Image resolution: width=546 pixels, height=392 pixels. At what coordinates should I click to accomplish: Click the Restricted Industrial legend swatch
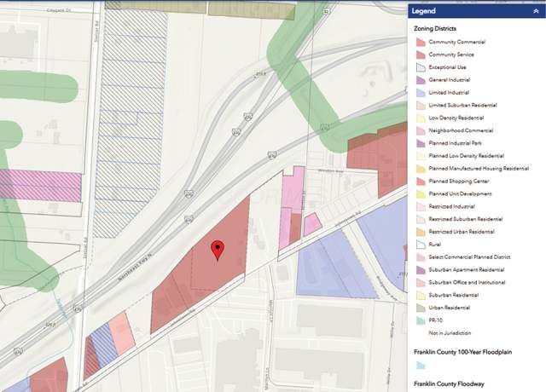pos(421,206)
